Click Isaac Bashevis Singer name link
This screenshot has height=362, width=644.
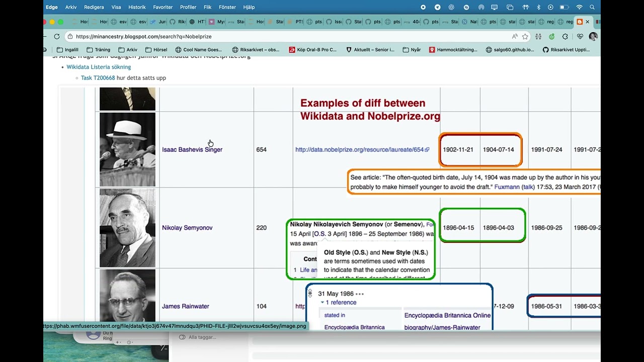click(192, 149)
